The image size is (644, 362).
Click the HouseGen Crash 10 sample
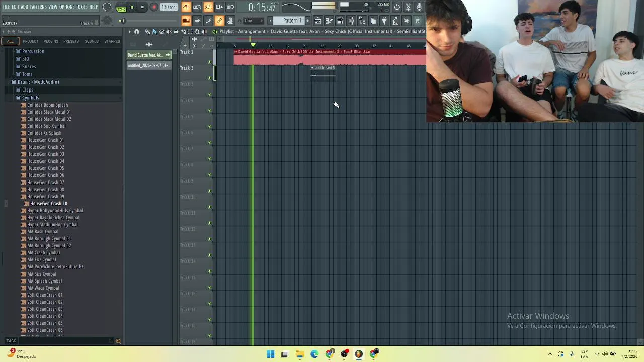click(49, 204)
